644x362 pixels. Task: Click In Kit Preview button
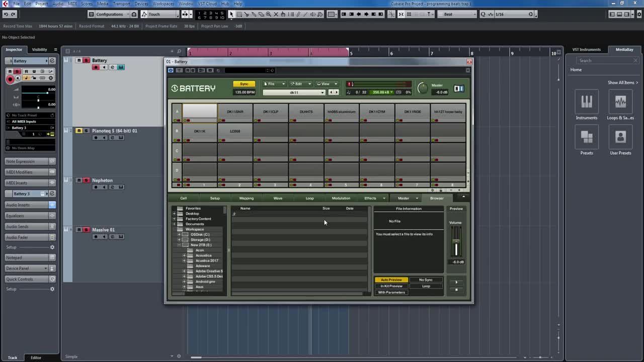point(391,286)
